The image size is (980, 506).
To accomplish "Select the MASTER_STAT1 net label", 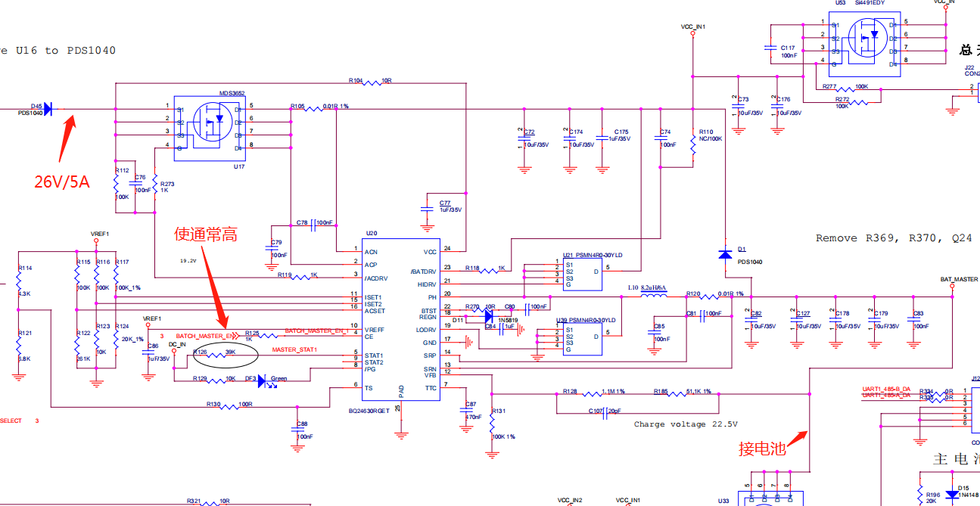I will pos(294,350).
